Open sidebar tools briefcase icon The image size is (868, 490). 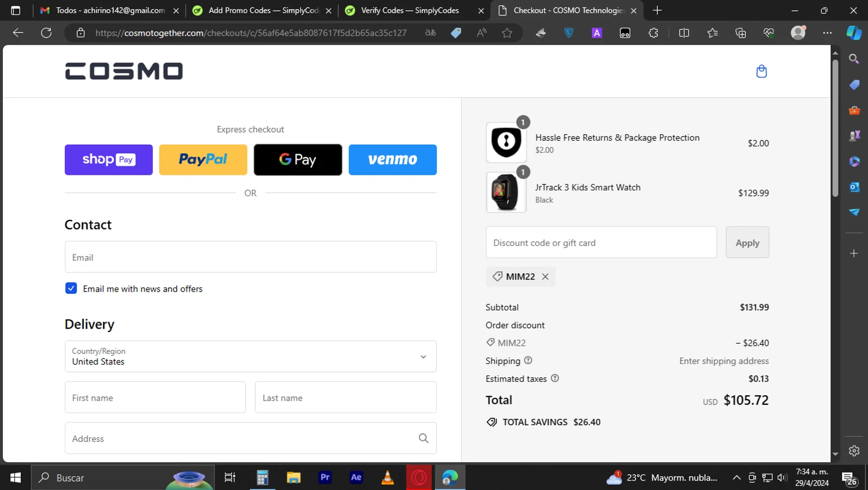(854, 110)
